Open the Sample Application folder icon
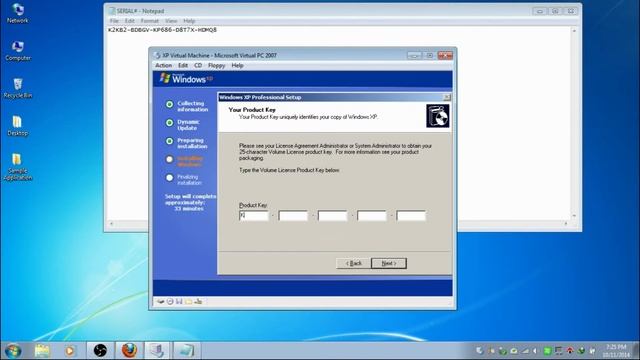This screenshot has height=360, width=640. click(18, 167)
